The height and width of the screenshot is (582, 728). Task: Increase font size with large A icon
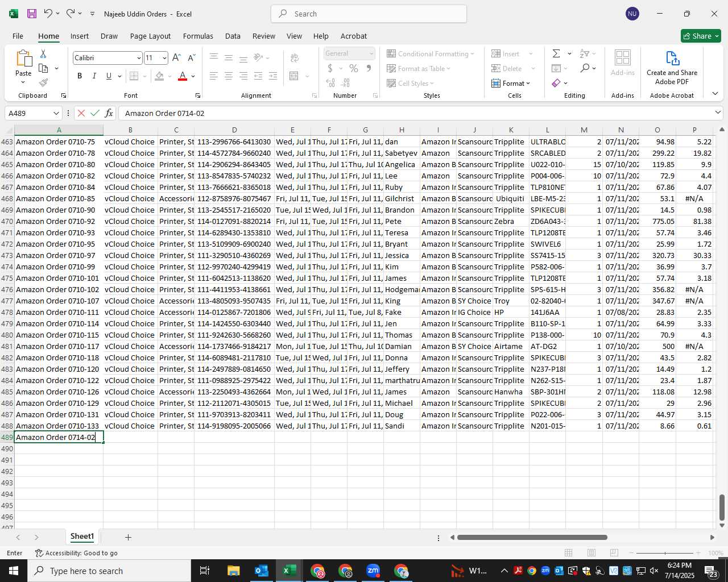click(176, 57)
